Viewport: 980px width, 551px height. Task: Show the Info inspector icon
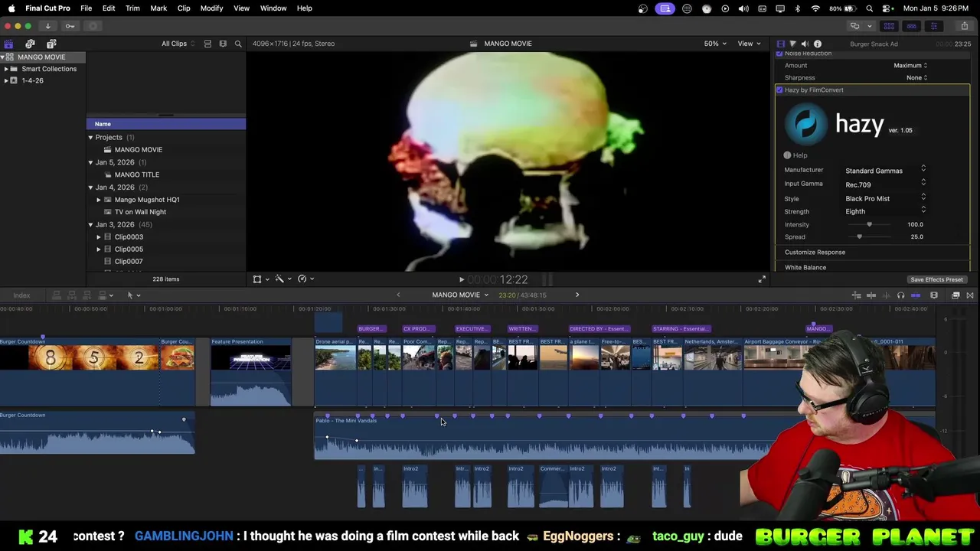(x=817, y=44)
